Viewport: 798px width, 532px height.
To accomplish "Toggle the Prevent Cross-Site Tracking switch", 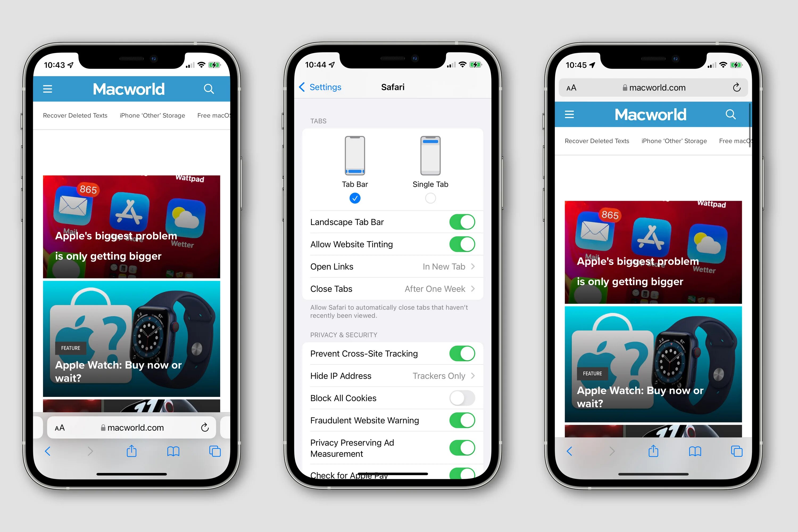I will pos(463,353).
